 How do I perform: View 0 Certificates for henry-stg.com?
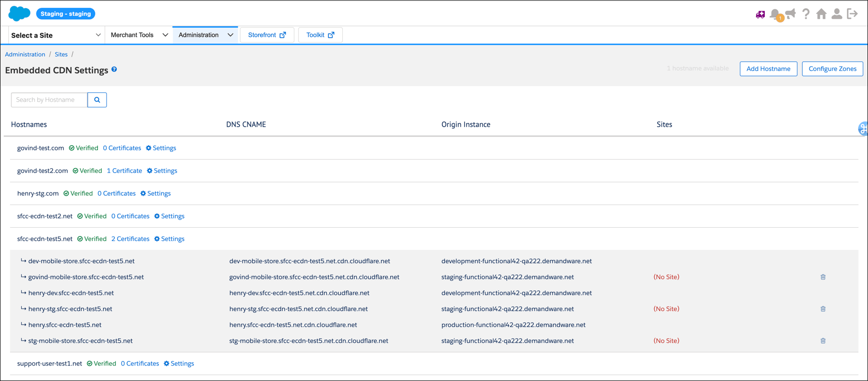pyautogui.click(x=117, y=193)
